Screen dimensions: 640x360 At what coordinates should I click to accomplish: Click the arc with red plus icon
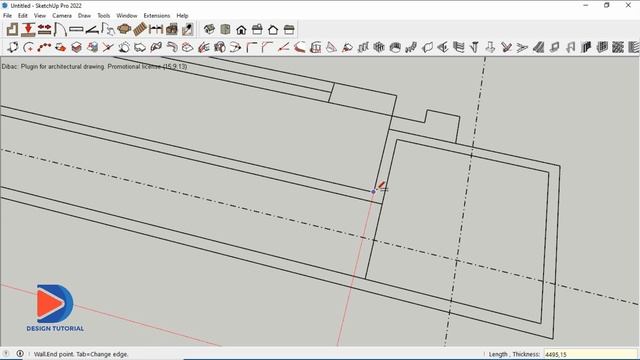[28, 47]
